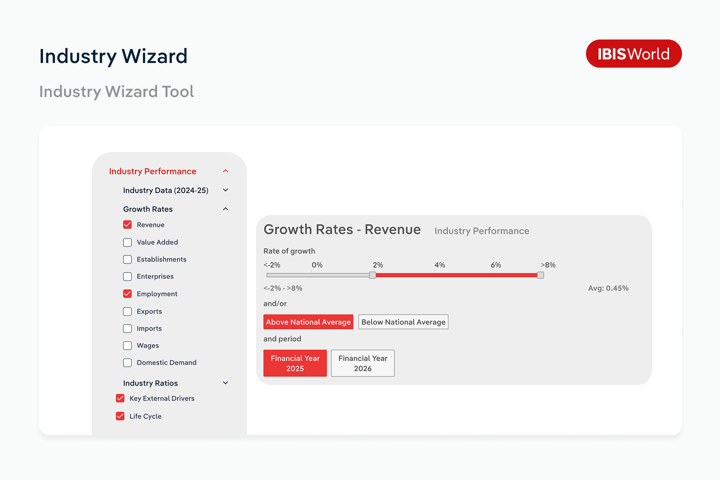Image resolution: width=720 pixels, height=480 pixels.
Task: Click the Avg: 0.45% value
Action: click(608, 288)
